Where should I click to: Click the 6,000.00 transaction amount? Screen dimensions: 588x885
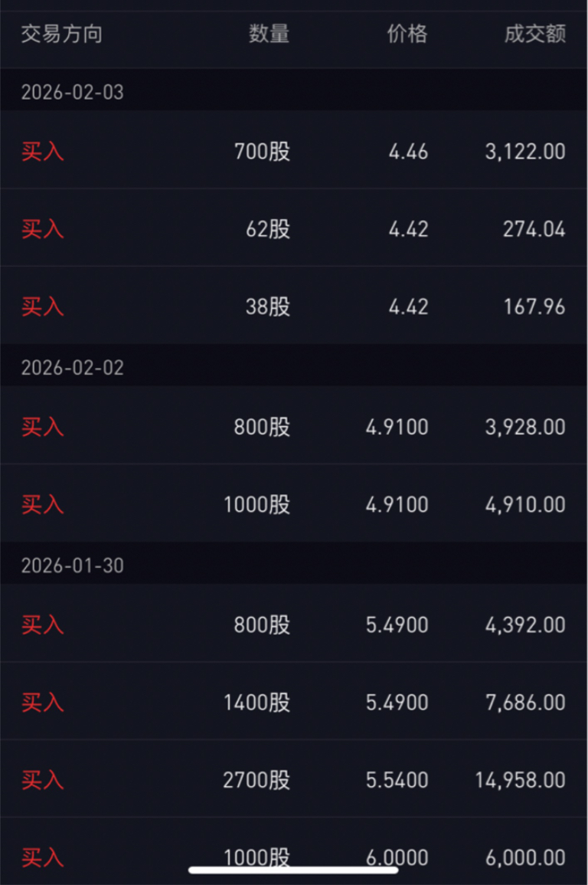(x=525, y=858)
